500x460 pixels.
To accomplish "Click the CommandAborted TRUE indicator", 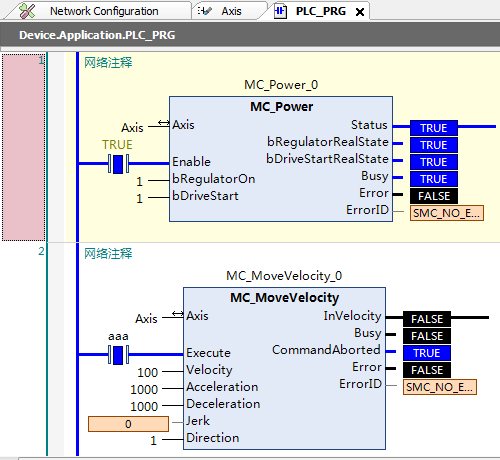I will 427,353.
